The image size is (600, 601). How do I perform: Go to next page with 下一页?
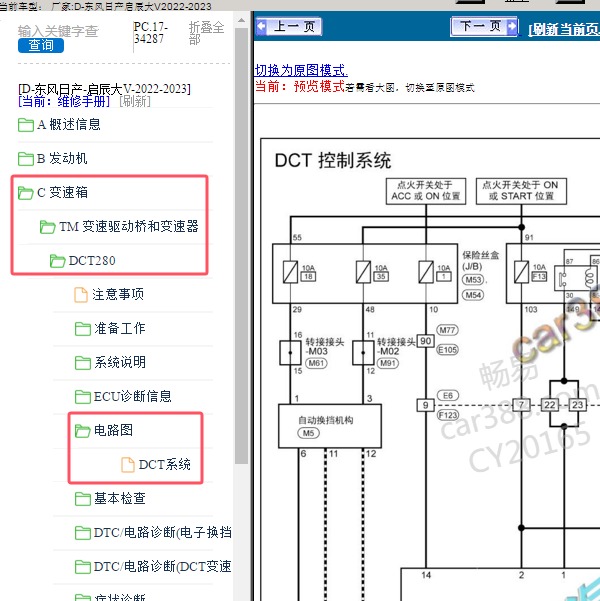484,26
